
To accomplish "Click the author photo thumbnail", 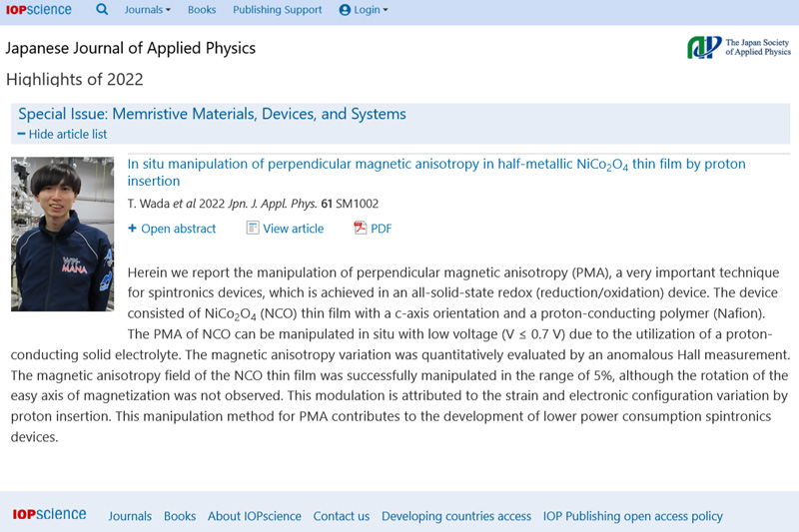I will pyautogui.click(x=62, y=234).
